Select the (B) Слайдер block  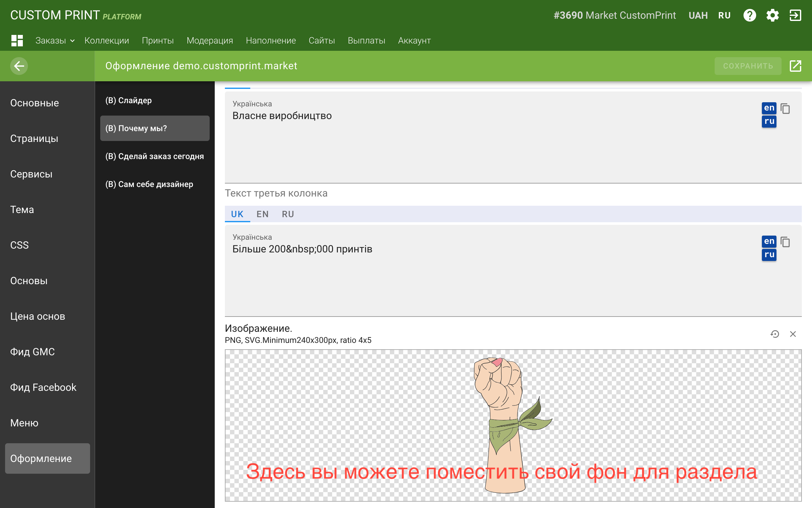click(155, 100)
